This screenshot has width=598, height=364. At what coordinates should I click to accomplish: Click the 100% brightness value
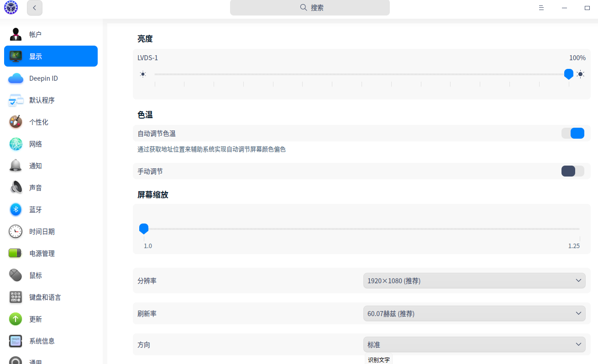(577, 58)
